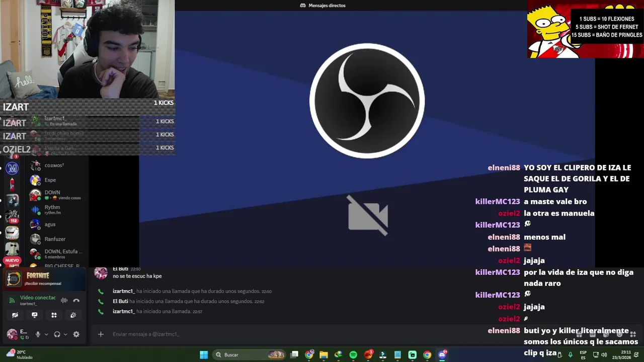Toggle noise suppression waveform icon

point(64,300)
